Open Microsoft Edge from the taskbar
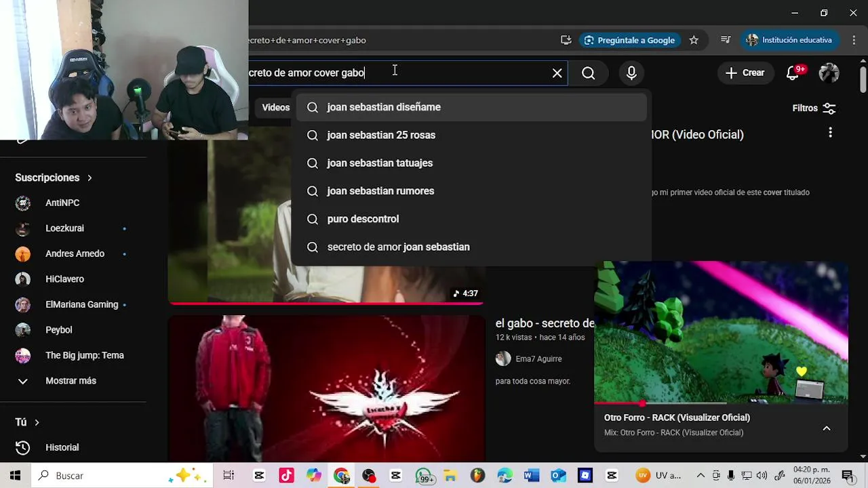Viewport: 868px width, 488px height. [505, 476]
